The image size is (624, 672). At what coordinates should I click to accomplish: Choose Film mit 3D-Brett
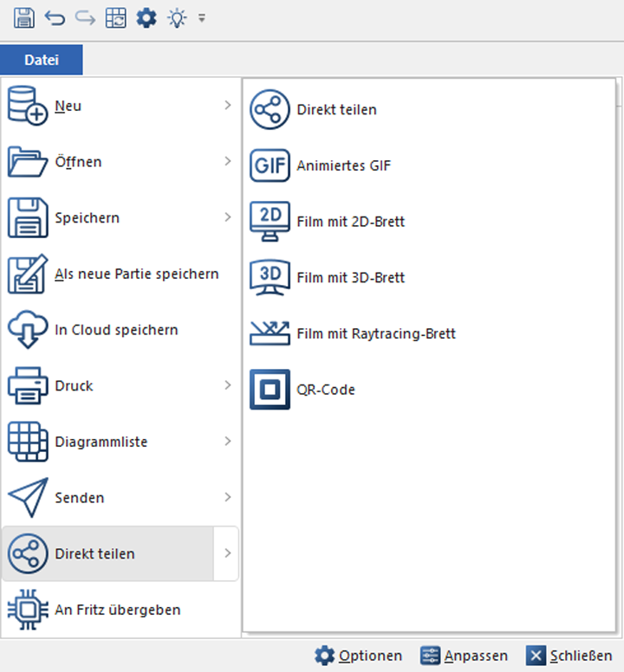tap(350, 278)
